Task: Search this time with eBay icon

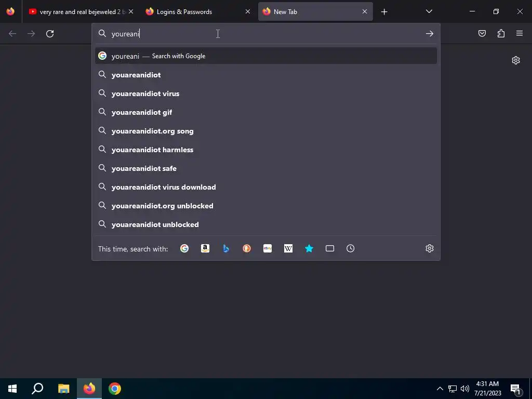Action: (x=268, y=248)
